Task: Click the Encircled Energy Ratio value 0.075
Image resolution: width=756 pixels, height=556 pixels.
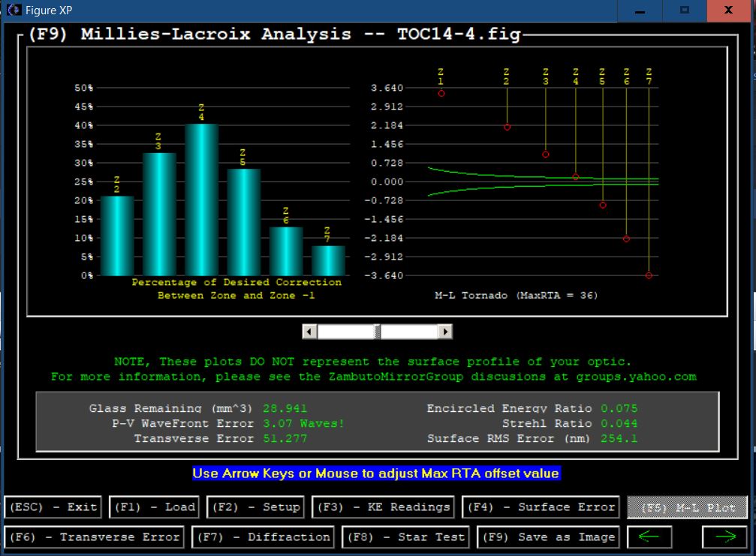Action: [x=619, y=409]
